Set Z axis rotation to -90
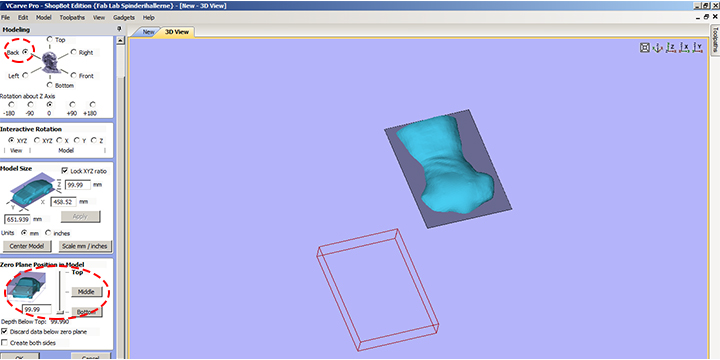Screen dimensions: 720x360 tap(30, 104)
